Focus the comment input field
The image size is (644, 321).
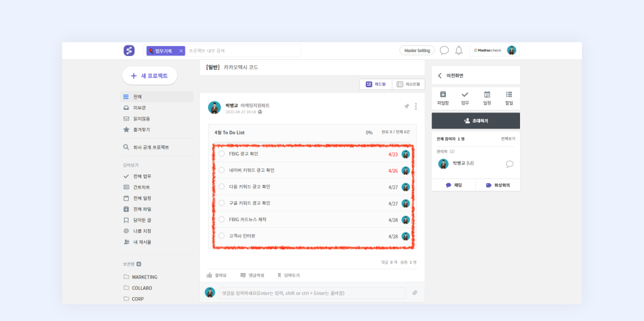311,293
